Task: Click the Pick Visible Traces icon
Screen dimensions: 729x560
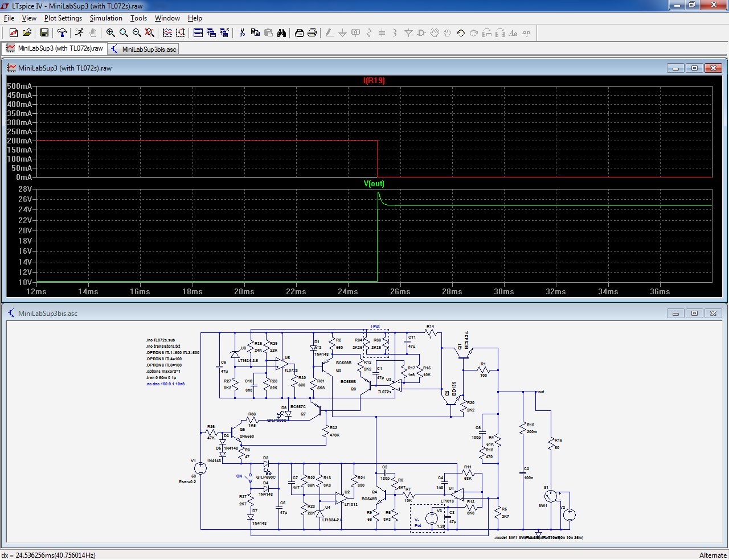Action: 167,33
